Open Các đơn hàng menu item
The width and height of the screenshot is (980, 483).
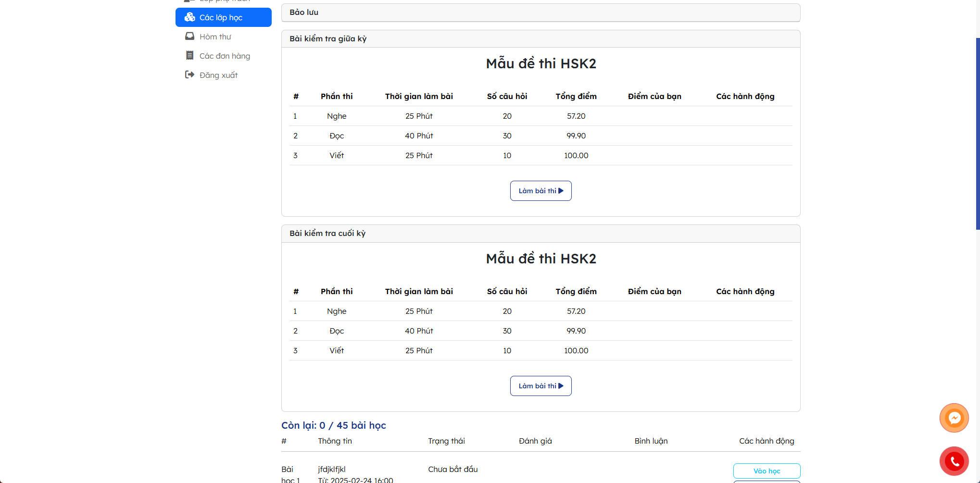click(224, 56)
